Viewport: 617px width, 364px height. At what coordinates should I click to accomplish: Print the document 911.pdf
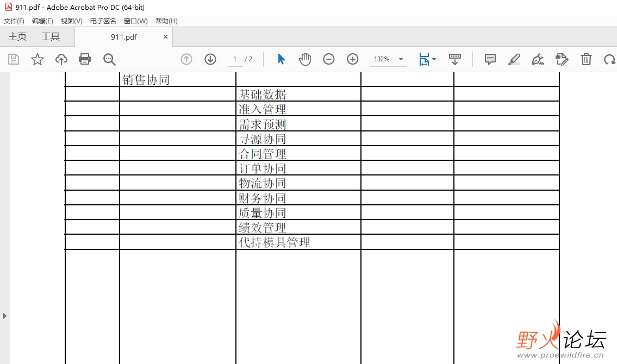click(x=84, y=59)
